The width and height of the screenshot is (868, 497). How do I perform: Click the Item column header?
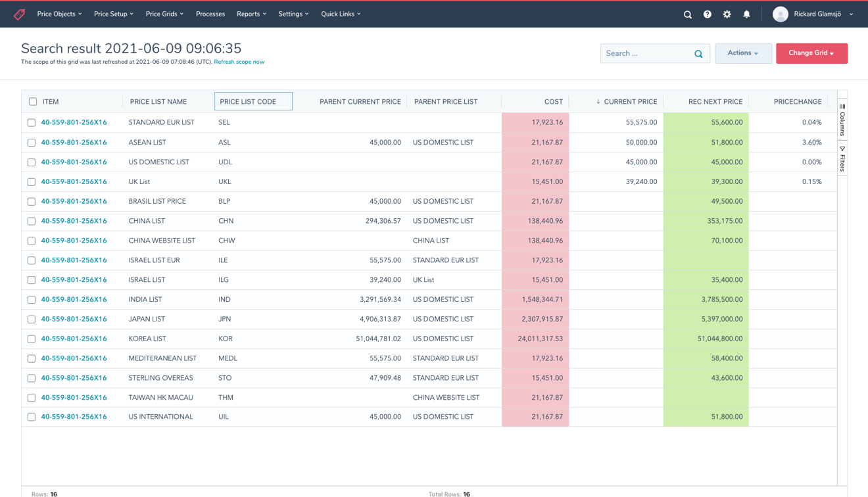click(51, 102)
